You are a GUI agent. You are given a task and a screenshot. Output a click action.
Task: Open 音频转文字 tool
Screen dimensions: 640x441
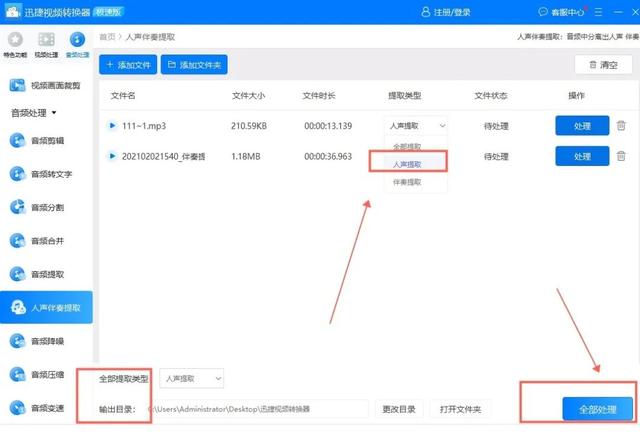coord(41,174)
